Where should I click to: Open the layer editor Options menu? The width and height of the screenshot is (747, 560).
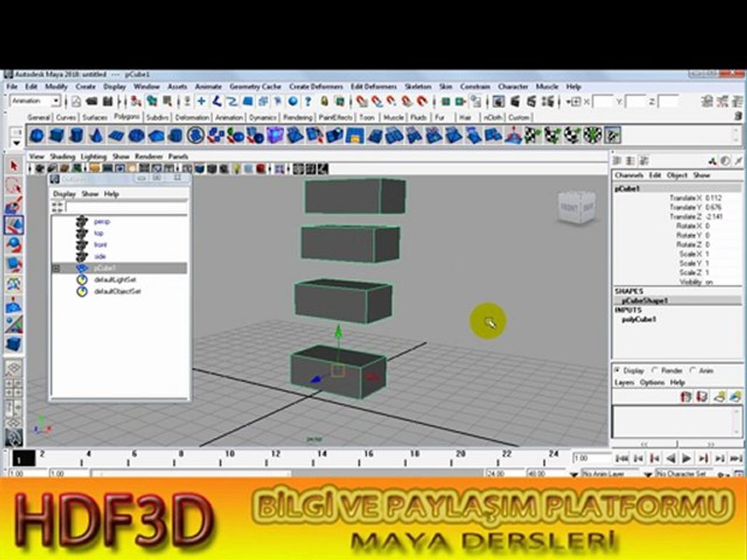click(x=652, y=383)
